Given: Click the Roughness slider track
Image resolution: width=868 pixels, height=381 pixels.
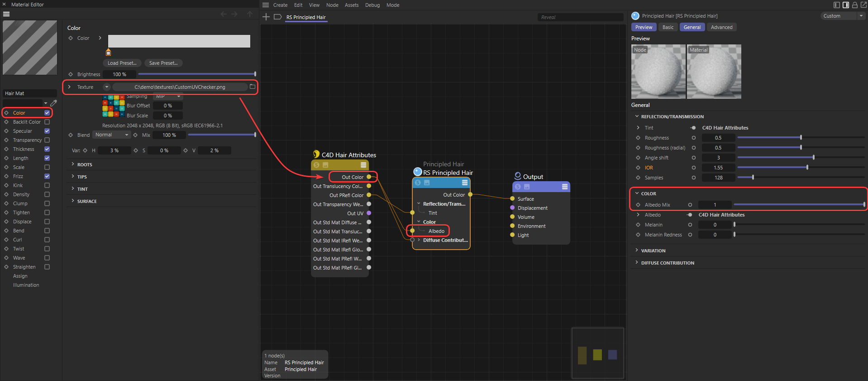Looking at the screenshot, I should 769,138.
